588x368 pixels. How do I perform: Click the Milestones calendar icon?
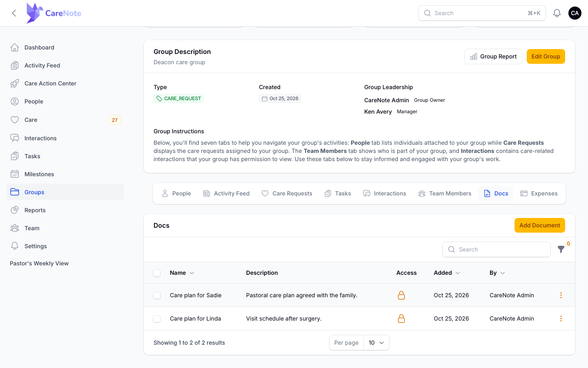15,174
